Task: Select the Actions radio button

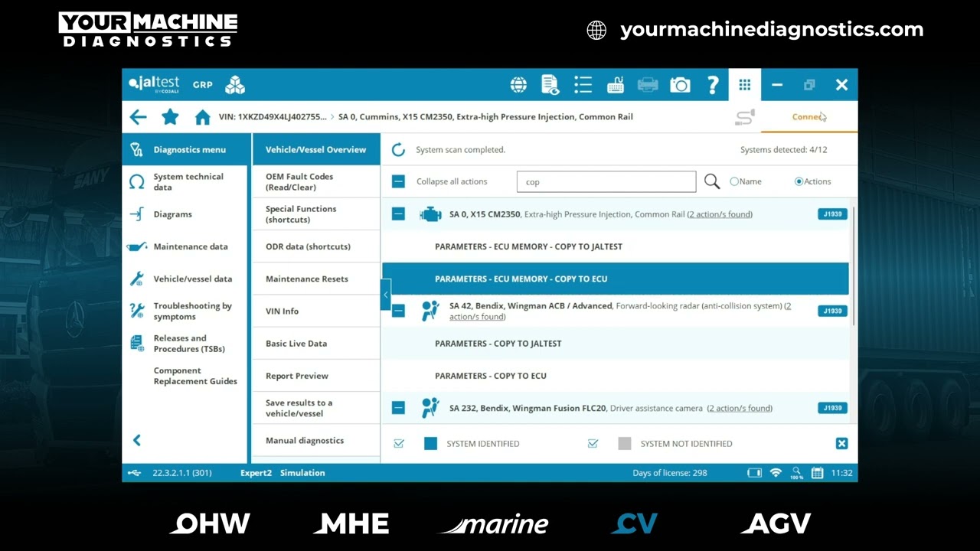Action: pyautogui.click(x=799, y=181)
